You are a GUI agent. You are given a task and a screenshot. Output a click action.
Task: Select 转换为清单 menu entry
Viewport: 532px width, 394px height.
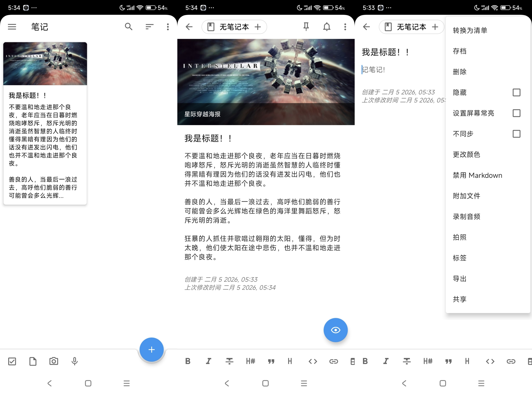point(470,30)
